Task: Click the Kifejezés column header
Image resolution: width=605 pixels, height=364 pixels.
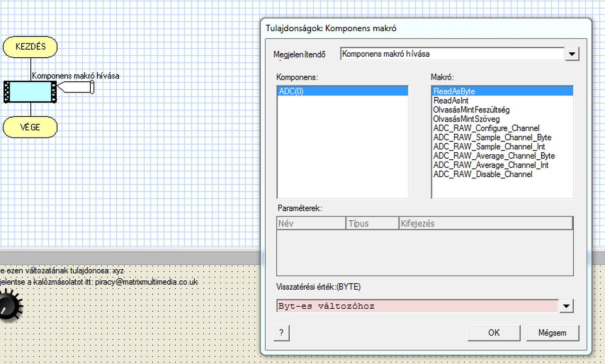Action: tap(486, 224)
